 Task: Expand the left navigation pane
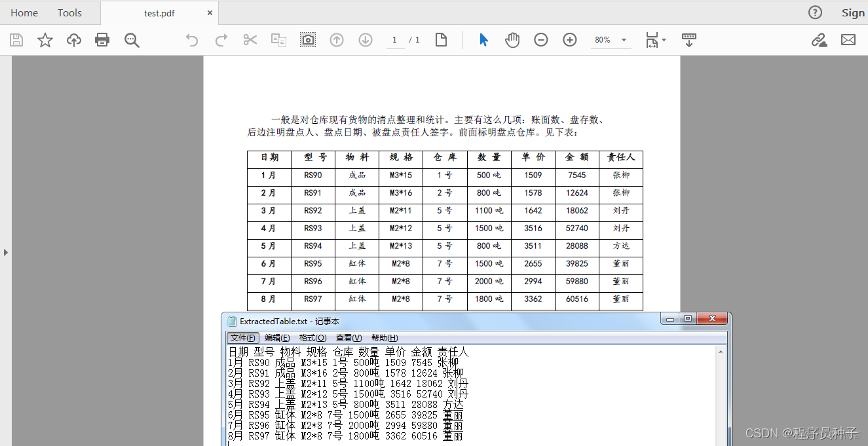tap(6, 251)
